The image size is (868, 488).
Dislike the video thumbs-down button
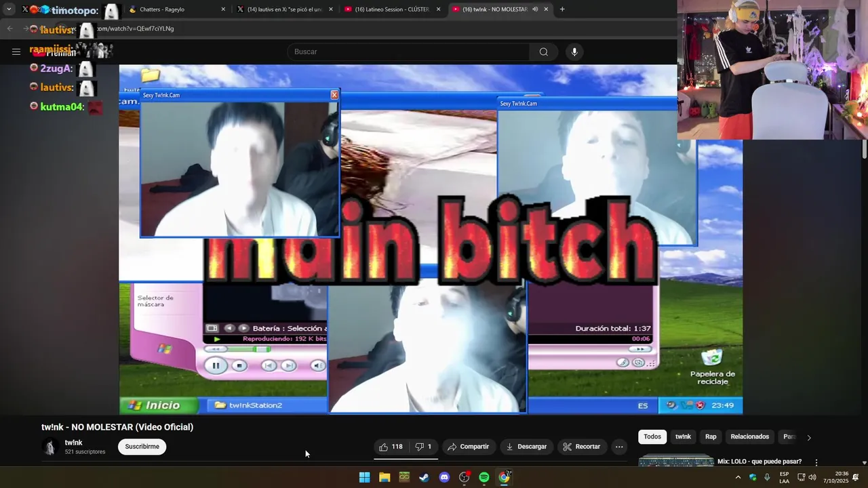point(423,447)
